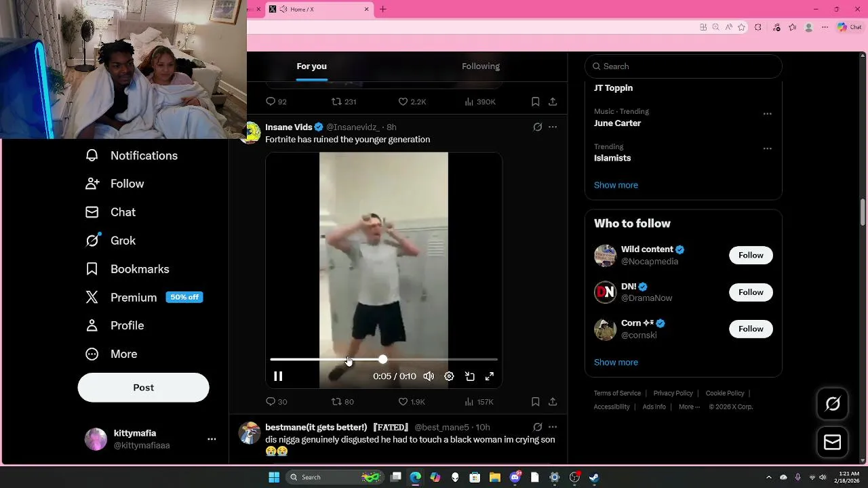The image size is (868, 488).
Task: Share the Insane Vids post
Action: pyautogui.click(x=553, y=402)
